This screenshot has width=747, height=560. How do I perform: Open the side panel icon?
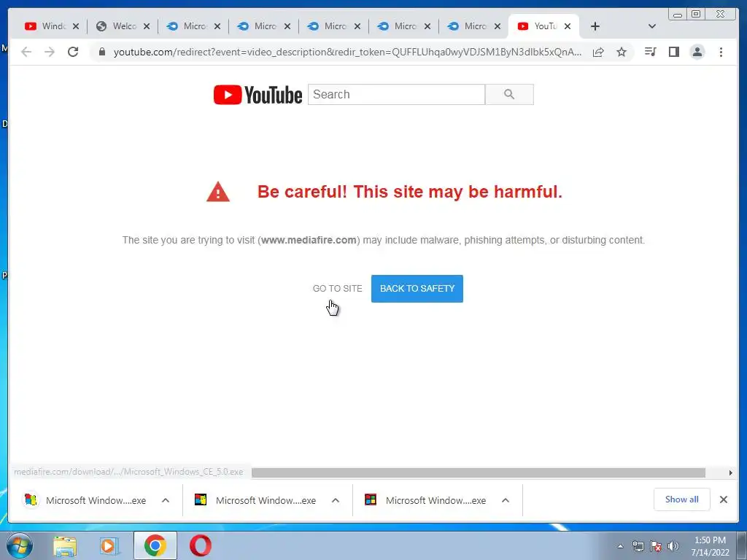click(673, 52)
